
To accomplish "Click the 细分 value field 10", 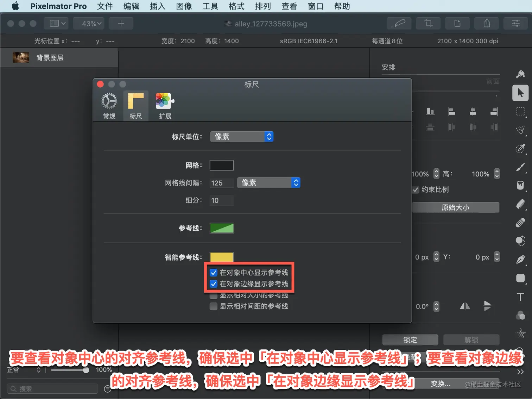I will [x=222, y=200].
